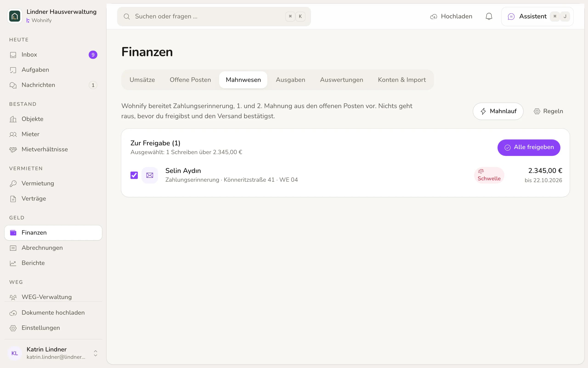Click the KL user avatar
Screen dimensions: 588x368
(x=14, y=353)
